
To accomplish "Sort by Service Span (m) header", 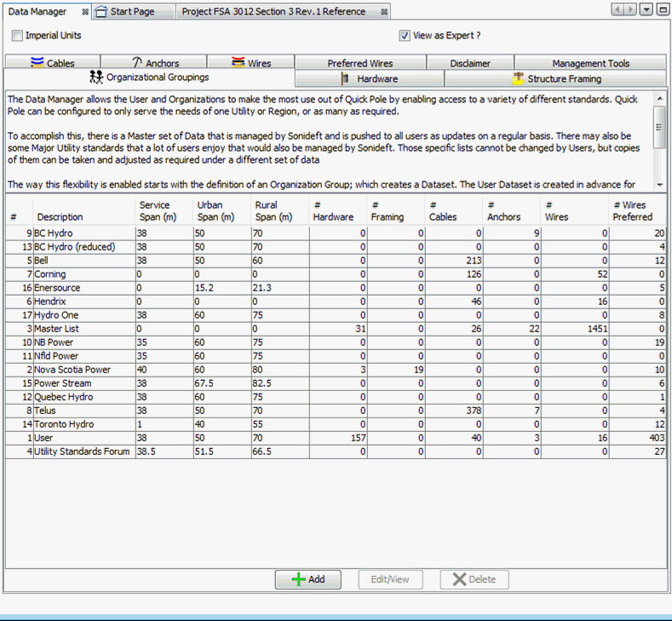I will point(164,211).
